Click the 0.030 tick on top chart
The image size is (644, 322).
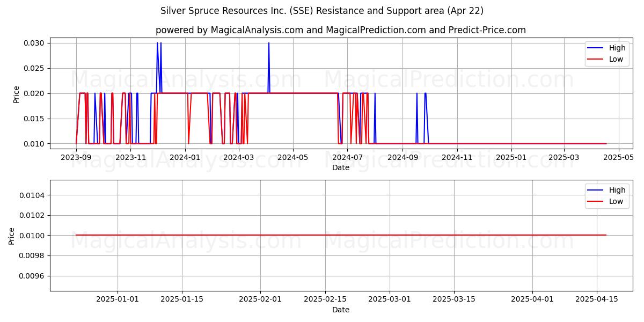point(35,43)
